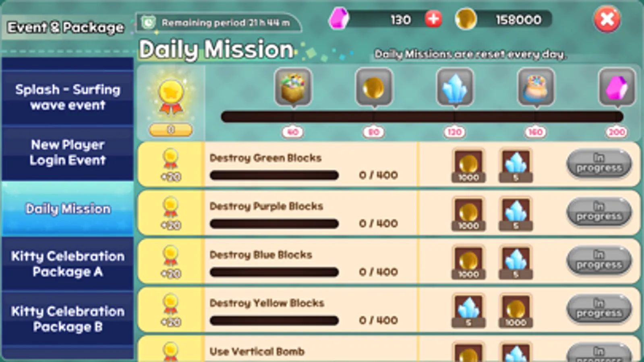Switch to Kitty Celebration Package A
The image size is (644, 362).
point(68,264)
